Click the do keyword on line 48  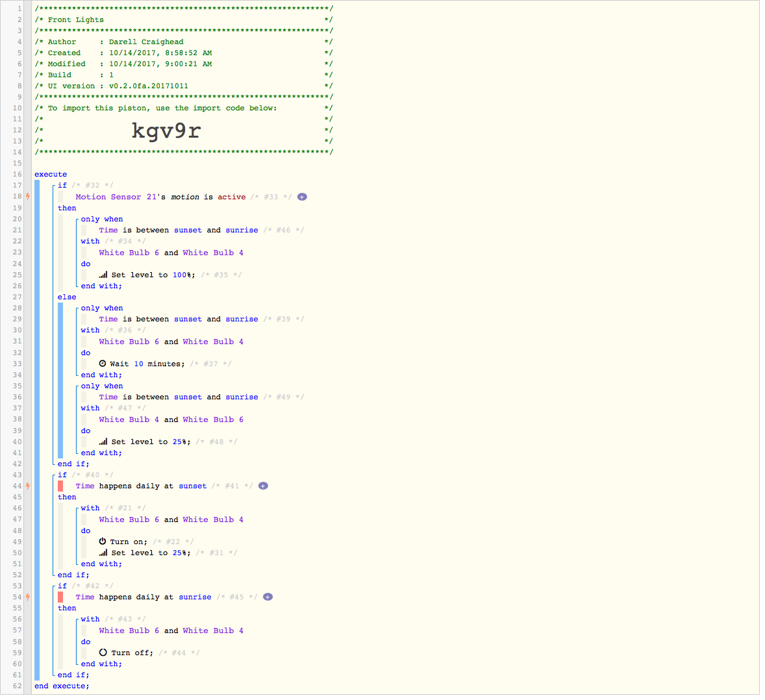tap(86, 531)
